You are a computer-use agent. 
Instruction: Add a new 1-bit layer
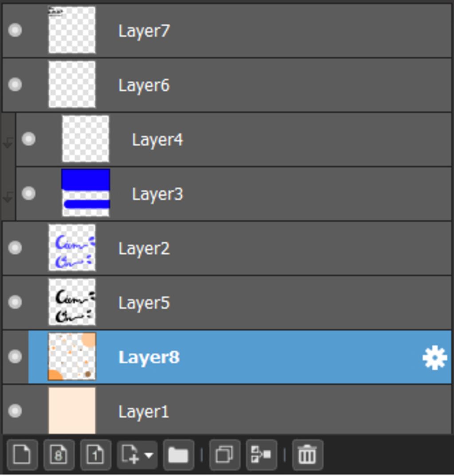(x=95, y=454)
